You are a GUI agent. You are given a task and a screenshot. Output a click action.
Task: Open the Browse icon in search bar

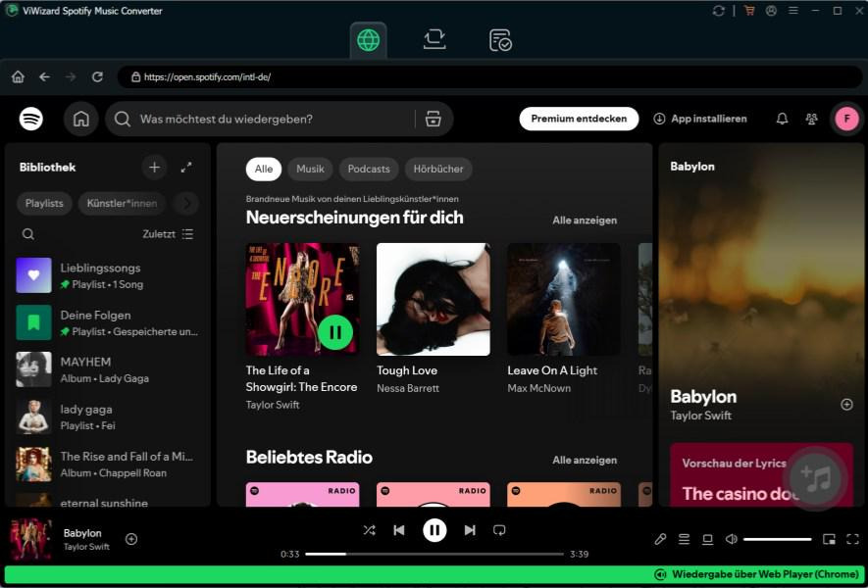433,119
